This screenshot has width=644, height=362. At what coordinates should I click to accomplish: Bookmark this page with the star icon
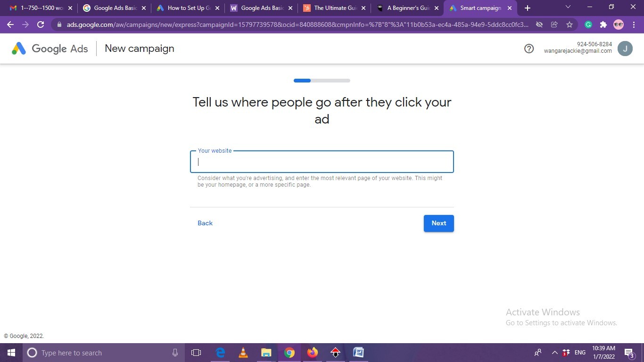(570, 25)
